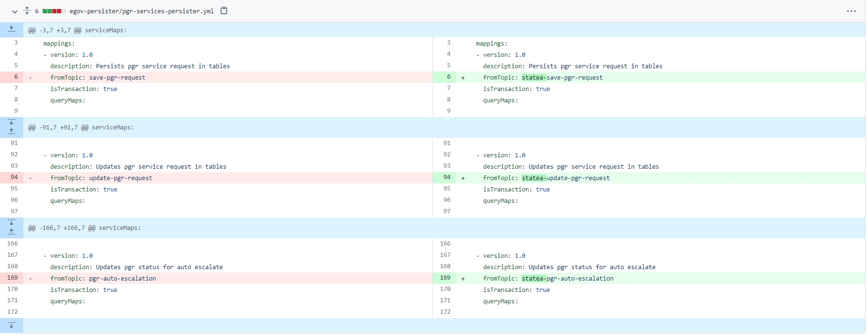Copy the file path to the clipboard
The height and width of the screenshot is (336, 868).
click(x=224, y=10)
